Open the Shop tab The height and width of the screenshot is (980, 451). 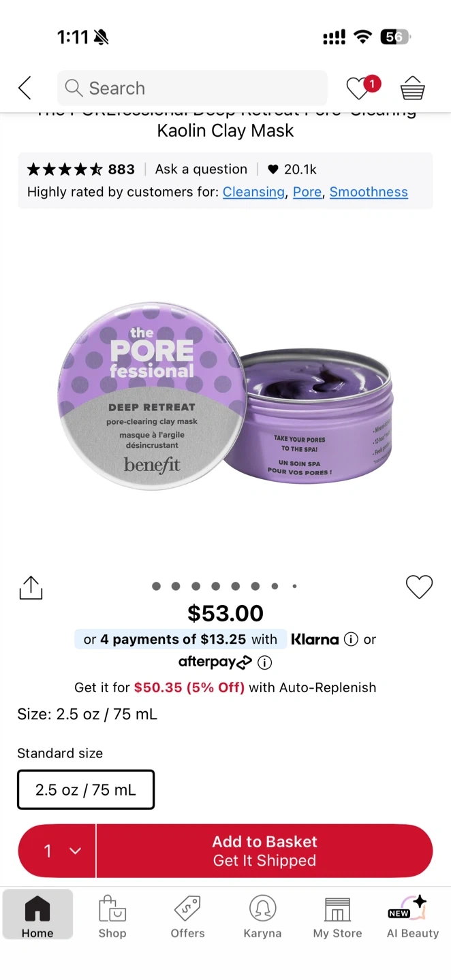(112, 917)
